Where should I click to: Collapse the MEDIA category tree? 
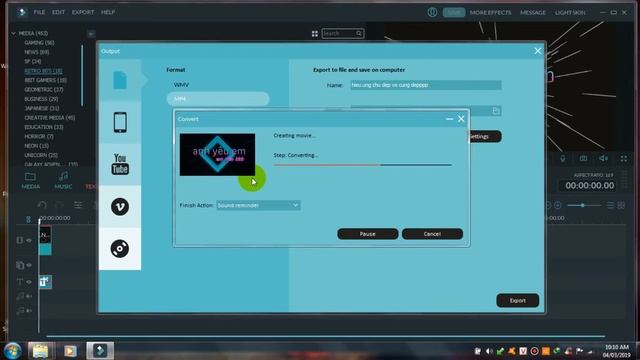click(13, 33)
